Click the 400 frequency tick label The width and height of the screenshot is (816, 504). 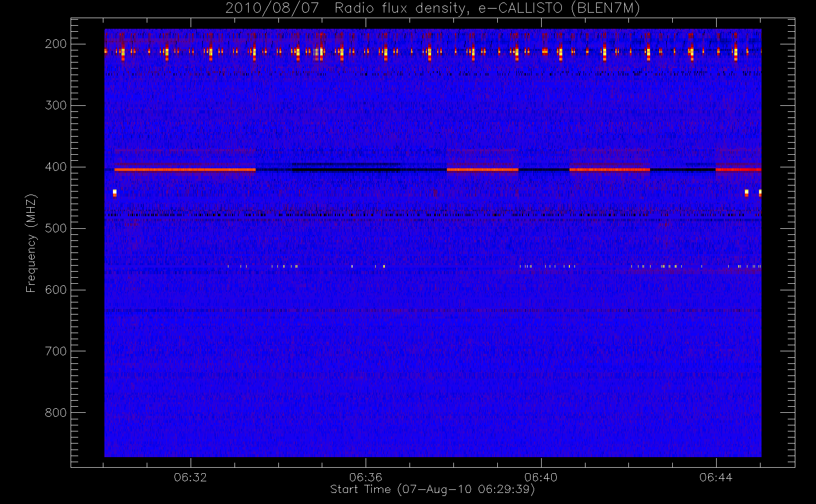click(x=56, y=167)
